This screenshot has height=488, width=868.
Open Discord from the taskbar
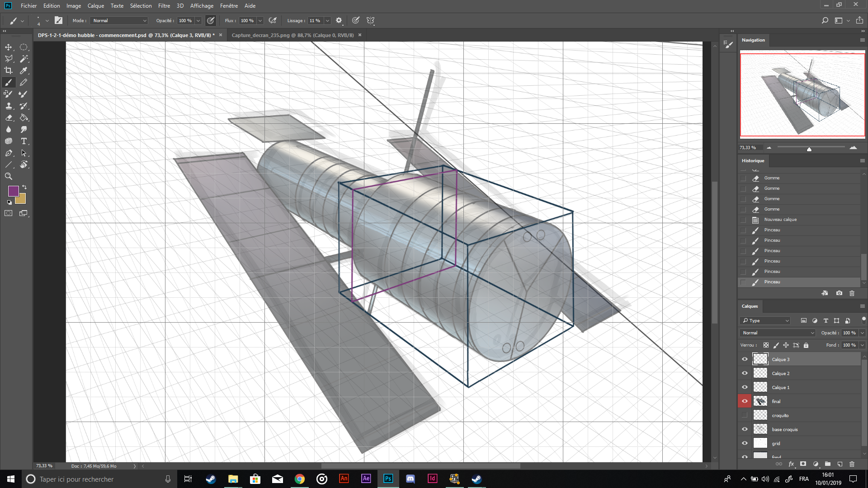(x=410, y=479)
